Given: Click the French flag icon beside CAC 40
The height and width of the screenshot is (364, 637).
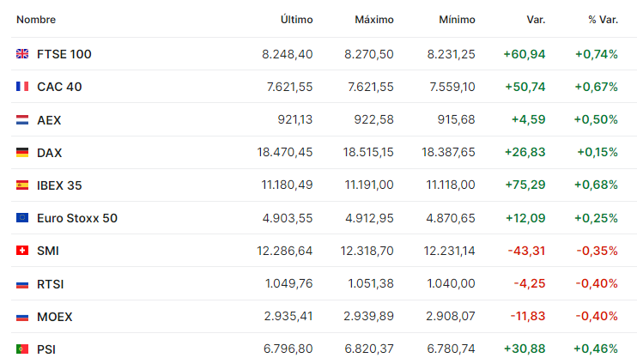Looking at the screenshot, I should [22, 86].
